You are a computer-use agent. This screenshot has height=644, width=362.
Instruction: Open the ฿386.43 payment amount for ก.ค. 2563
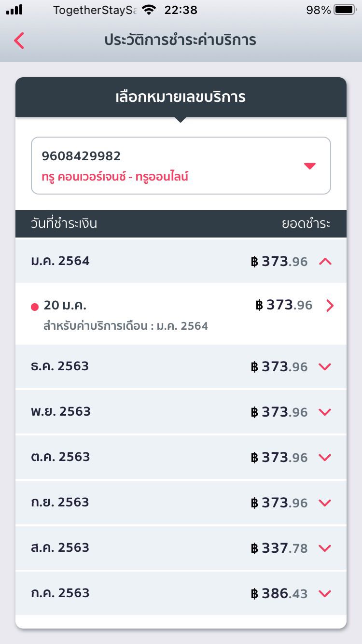click(279, 594)
